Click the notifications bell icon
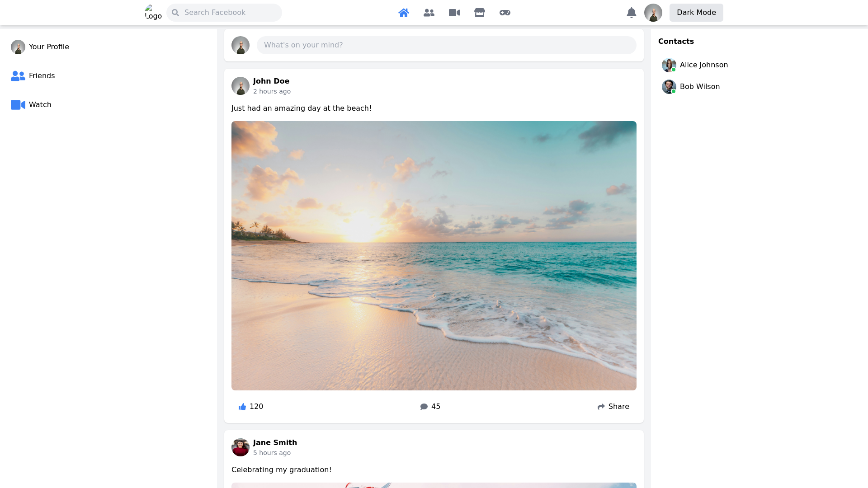 pyautogui.click(x=632, y=13)
